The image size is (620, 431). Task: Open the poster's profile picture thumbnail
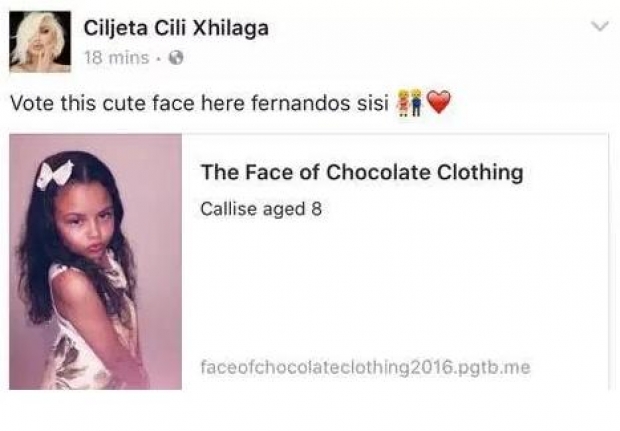tap(40, 42)
